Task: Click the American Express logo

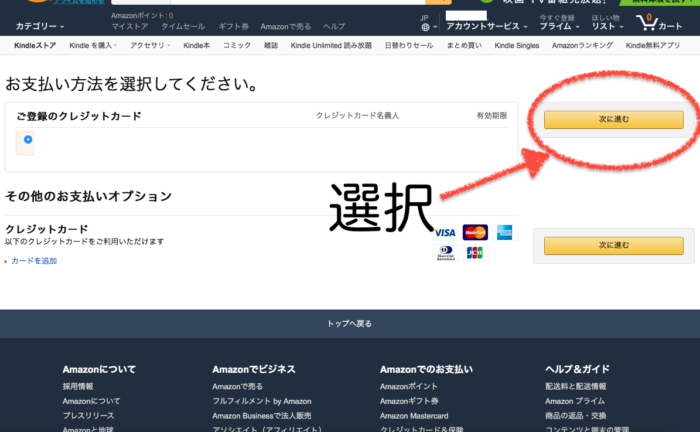Action: (x=504, y=233)
